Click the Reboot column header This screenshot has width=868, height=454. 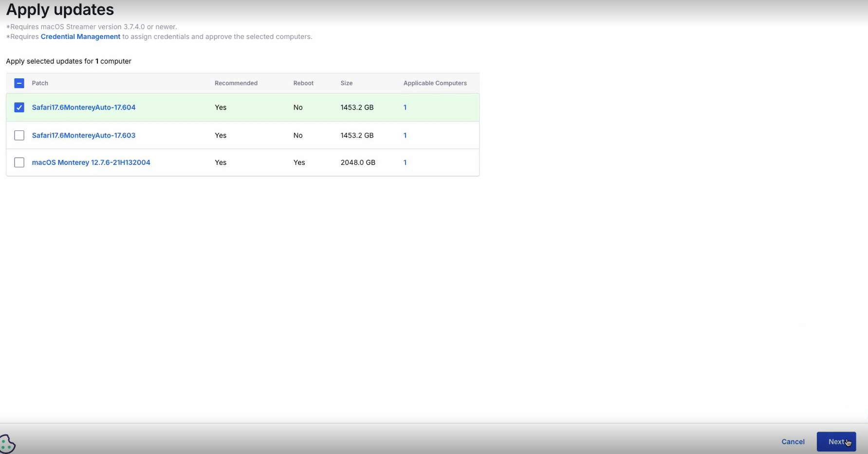(303, 83)
